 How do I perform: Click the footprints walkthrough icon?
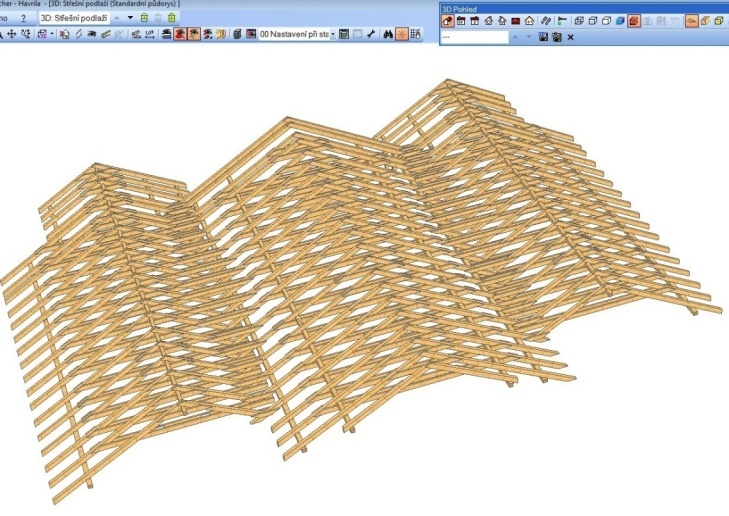[x=545, y=21]
